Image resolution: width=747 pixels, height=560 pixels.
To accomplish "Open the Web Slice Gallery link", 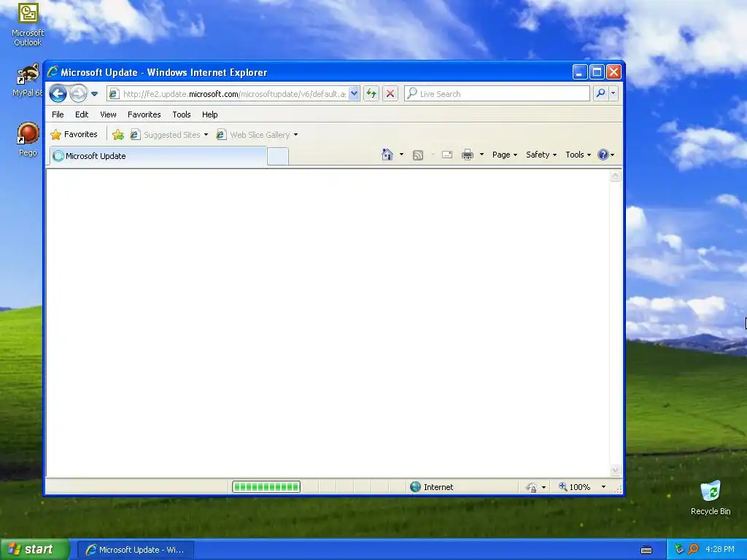I will pyautogui.click(x=253, y=135).
